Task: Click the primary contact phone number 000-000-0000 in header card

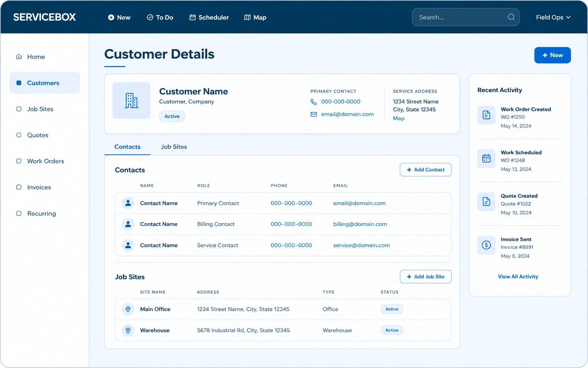Action: [x=341, y=102]
